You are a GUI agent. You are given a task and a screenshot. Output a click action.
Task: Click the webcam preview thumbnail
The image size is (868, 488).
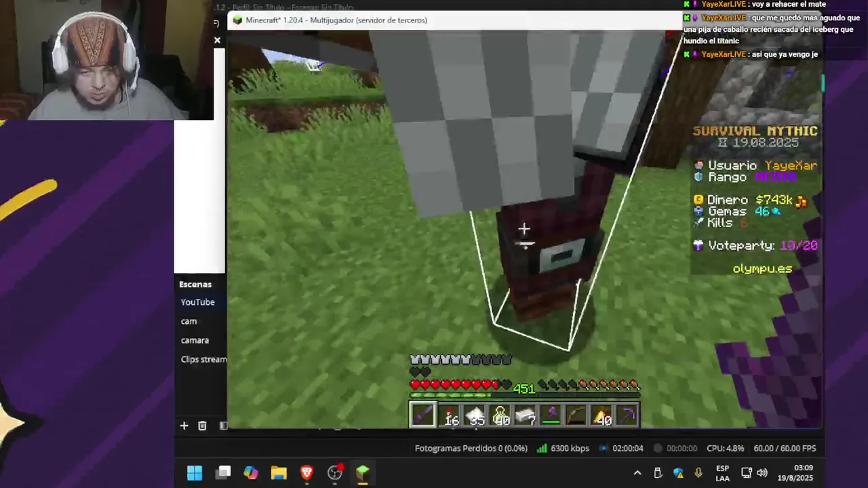(106, 60)
